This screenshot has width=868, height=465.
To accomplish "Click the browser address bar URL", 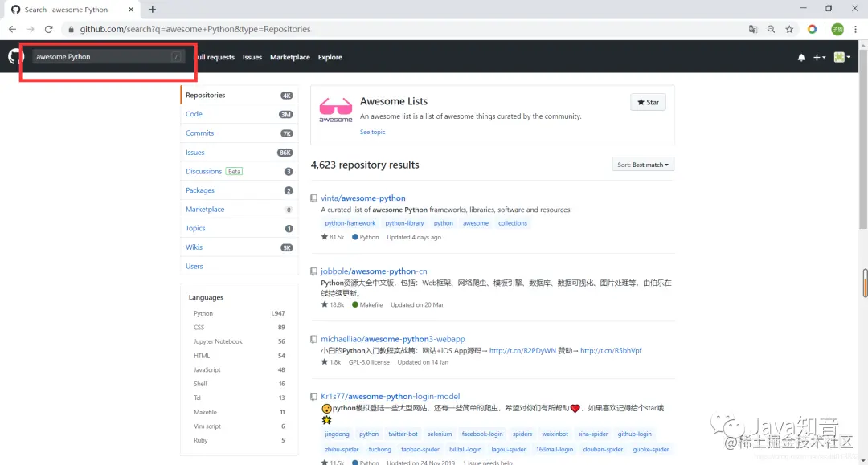I will pyautogui.click(x=194, y=29).
